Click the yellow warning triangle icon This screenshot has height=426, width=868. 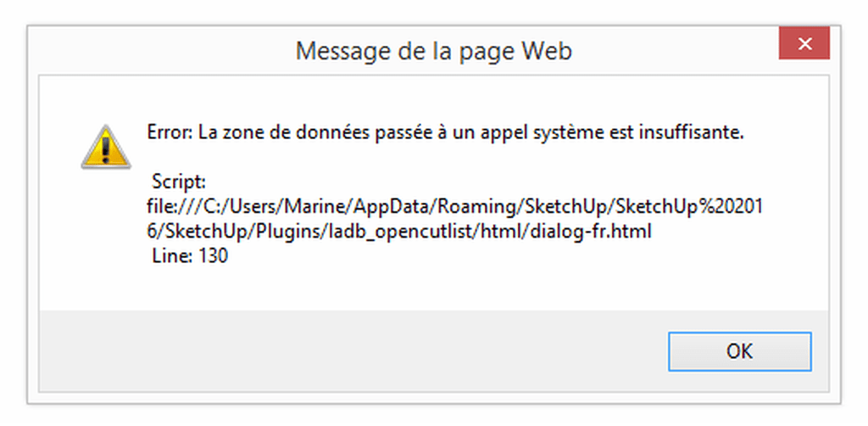106,147
